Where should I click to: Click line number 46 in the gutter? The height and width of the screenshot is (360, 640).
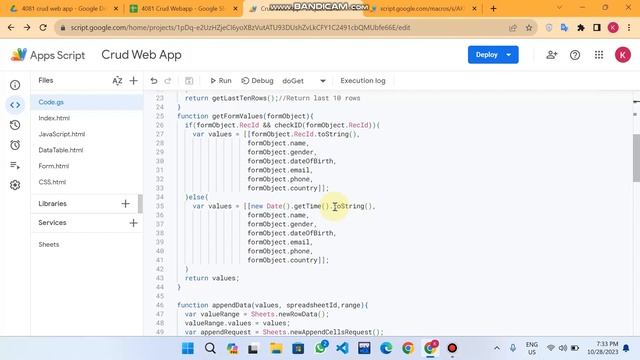[160, 305]
